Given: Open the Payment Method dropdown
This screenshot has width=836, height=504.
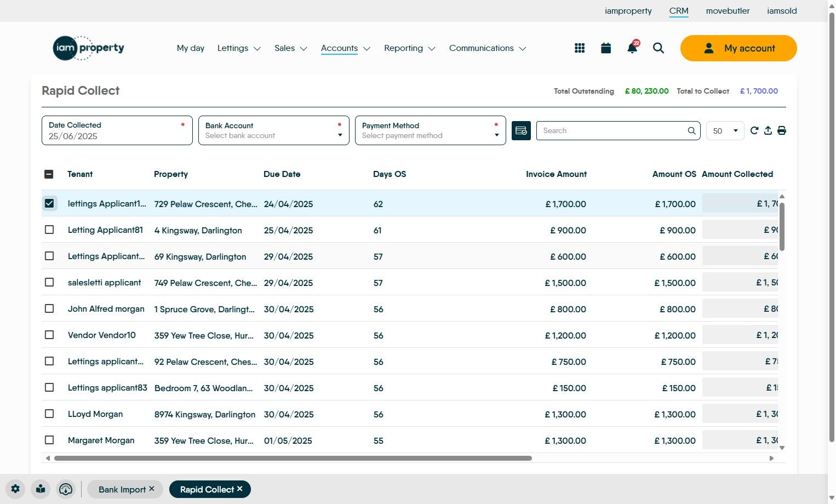Looking at the screenshot, I should click(430, 130).
